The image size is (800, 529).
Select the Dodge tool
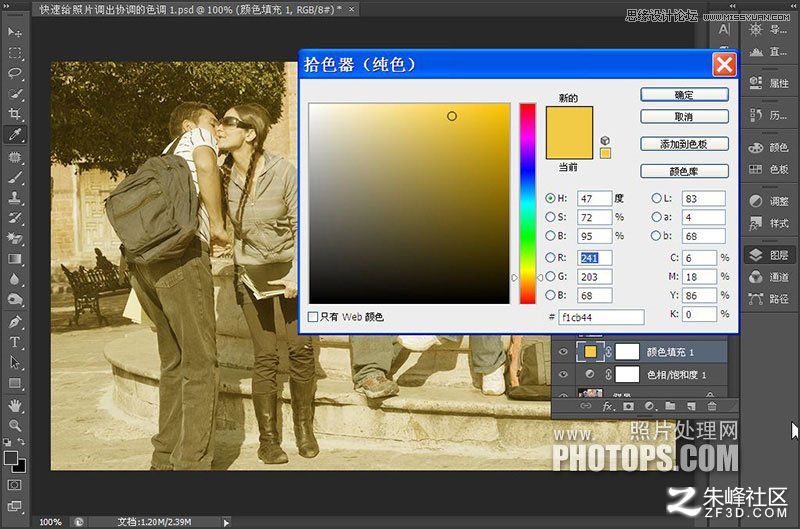15,299
